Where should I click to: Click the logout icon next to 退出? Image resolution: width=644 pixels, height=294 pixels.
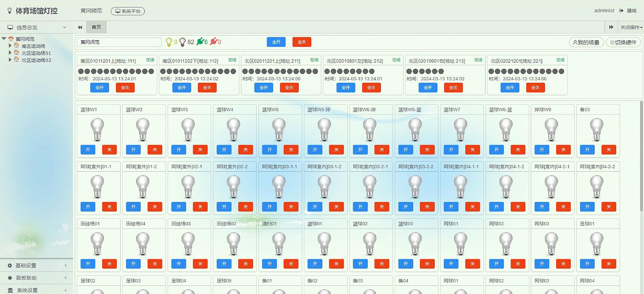coord(621,11)
